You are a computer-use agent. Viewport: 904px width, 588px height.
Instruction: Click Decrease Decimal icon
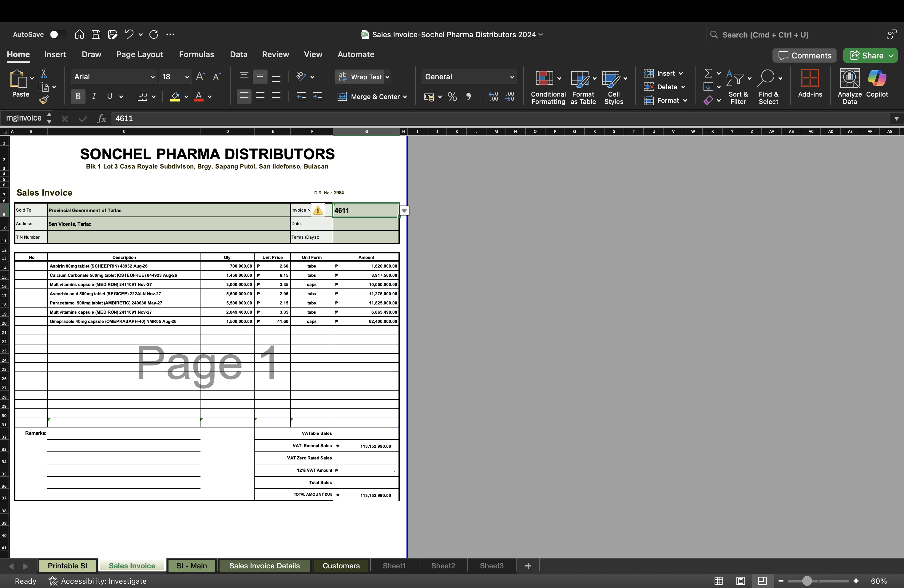[509, 97]
